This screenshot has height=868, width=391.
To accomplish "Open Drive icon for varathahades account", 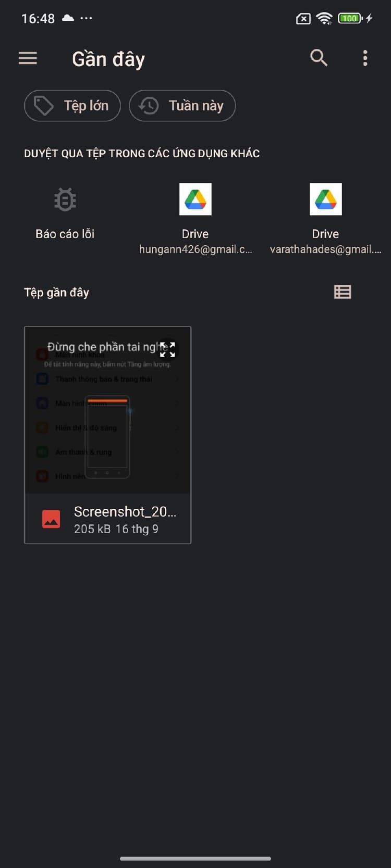I will [326, 199].
